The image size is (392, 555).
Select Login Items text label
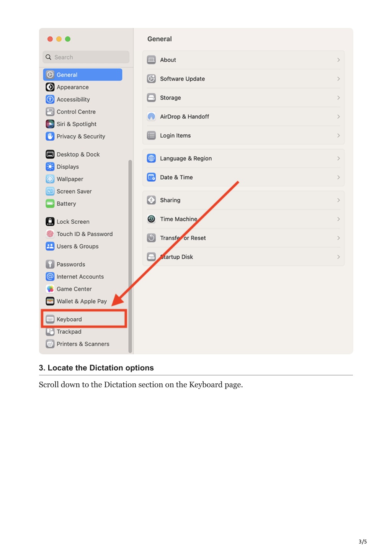pyautogui.click(x=175, y=136)
